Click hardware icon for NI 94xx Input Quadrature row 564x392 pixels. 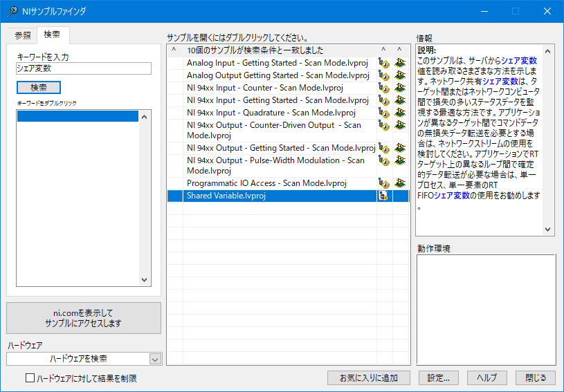click(400, 113)
